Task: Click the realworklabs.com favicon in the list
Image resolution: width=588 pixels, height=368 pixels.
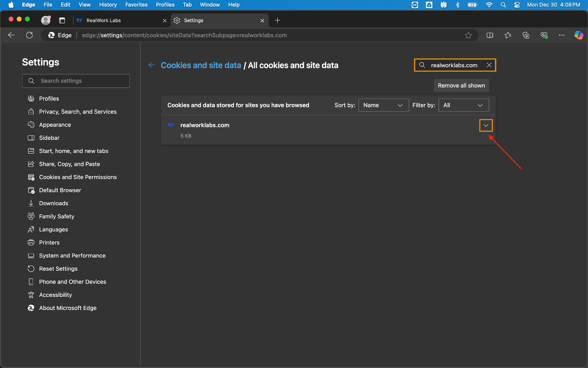Action: click(x=171, y=125)
